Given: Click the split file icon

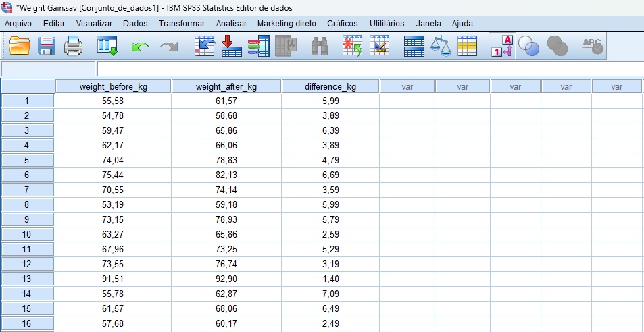Looking at the screenshot, I should 414,46.
